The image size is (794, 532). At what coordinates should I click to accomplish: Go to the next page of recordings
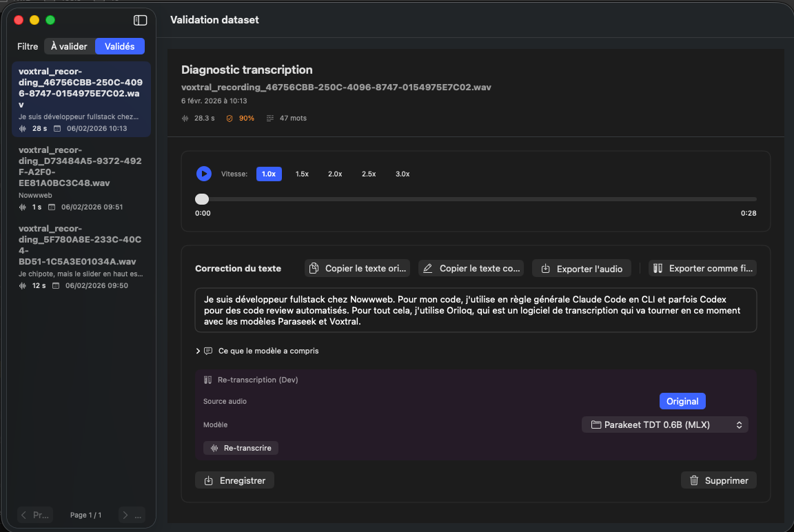132,515
